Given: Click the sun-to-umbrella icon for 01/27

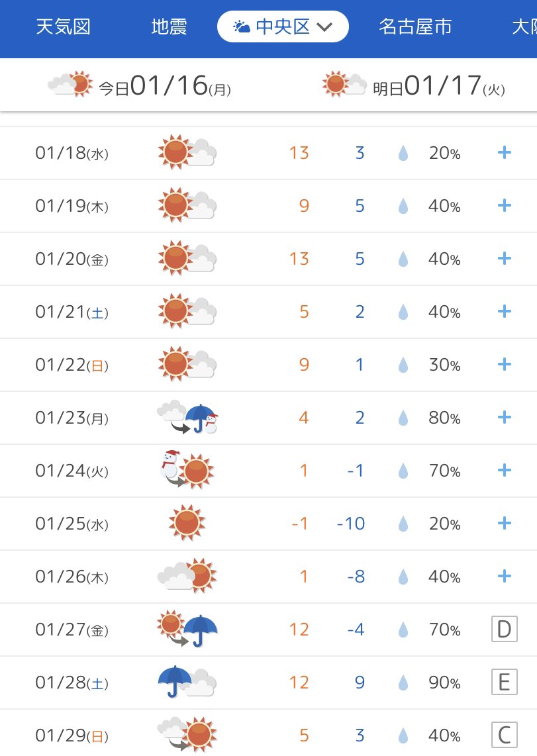Looking at the screenshot, I should pyautogui.click(x=187, y=629).
